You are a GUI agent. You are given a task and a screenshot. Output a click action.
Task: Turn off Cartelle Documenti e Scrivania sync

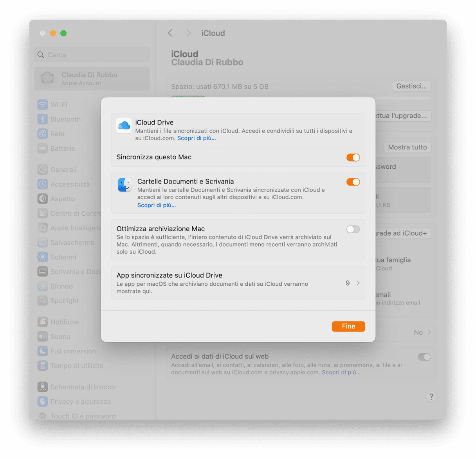[x=353, y=182]
